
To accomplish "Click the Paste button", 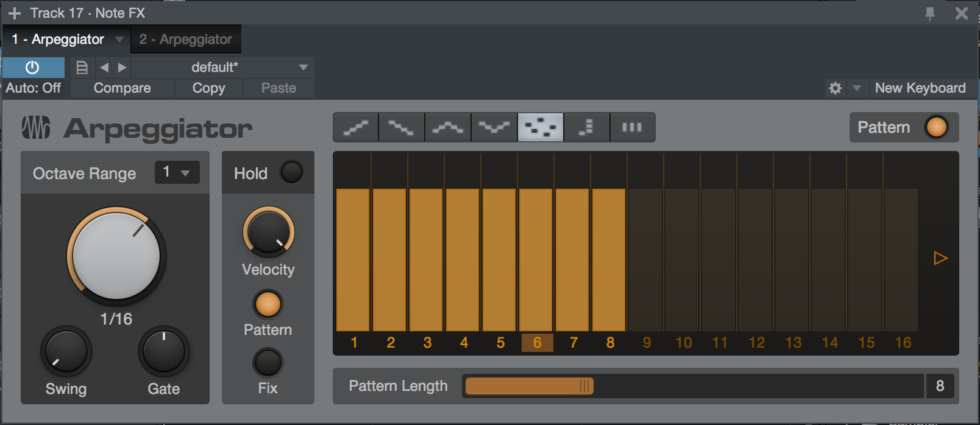I will click(279, 88).
